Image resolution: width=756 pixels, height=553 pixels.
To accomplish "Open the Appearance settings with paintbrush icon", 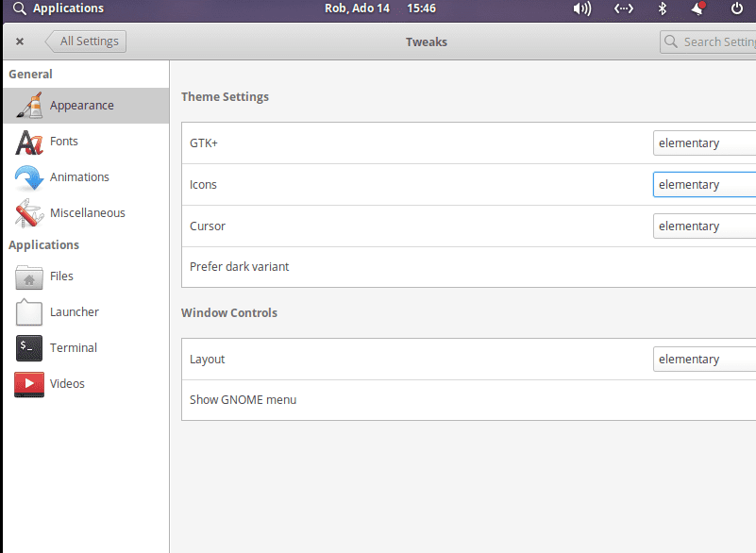I will 28,105.
